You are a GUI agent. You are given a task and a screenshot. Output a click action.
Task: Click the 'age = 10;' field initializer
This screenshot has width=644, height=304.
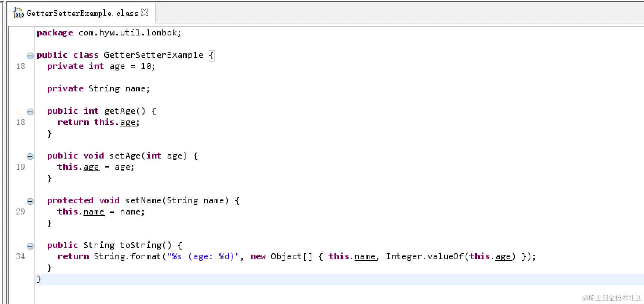point(132,66)
